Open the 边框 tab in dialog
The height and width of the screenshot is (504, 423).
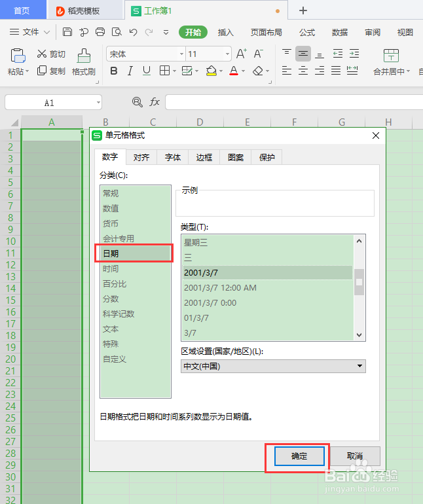(x=204, y=157)
